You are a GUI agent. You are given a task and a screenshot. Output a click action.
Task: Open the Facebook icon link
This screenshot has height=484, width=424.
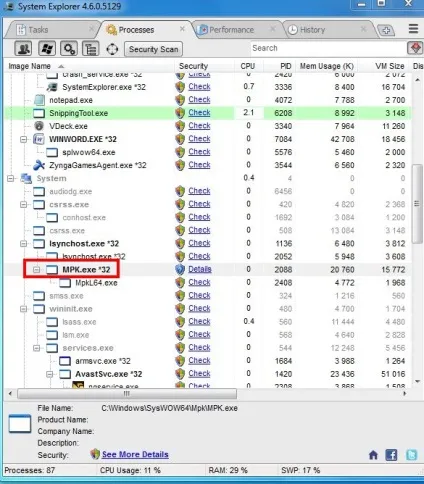[391, 455]
